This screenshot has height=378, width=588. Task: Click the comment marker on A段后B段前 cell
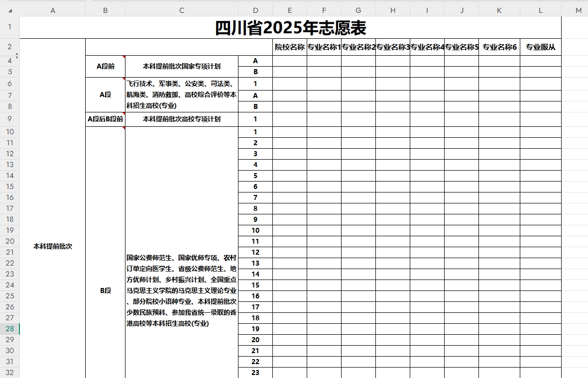click(x=123, y=114)
